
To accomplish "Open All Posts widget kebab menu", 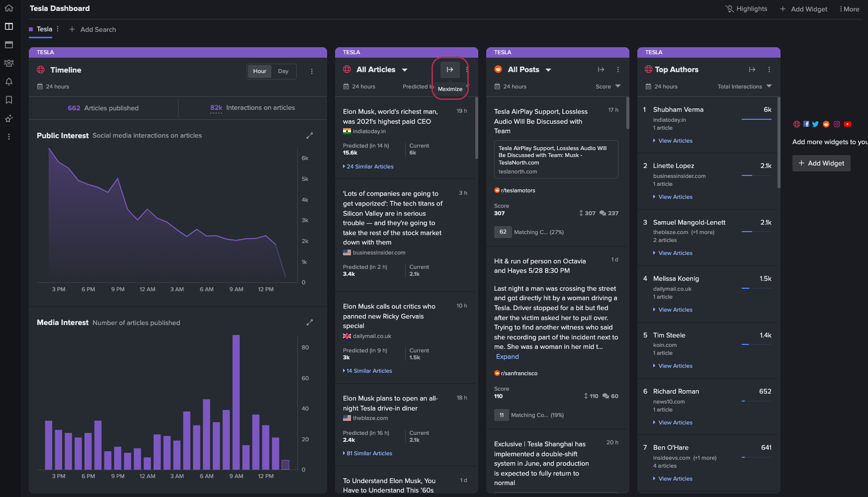I will click(618, 70).
